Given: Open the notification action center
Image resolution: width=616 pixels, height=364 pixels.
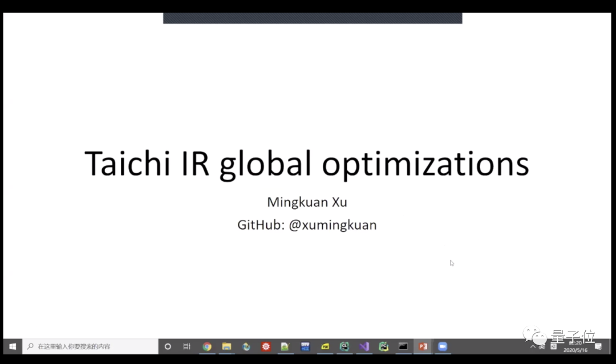Looking at the screenshot, I should 598,346.
